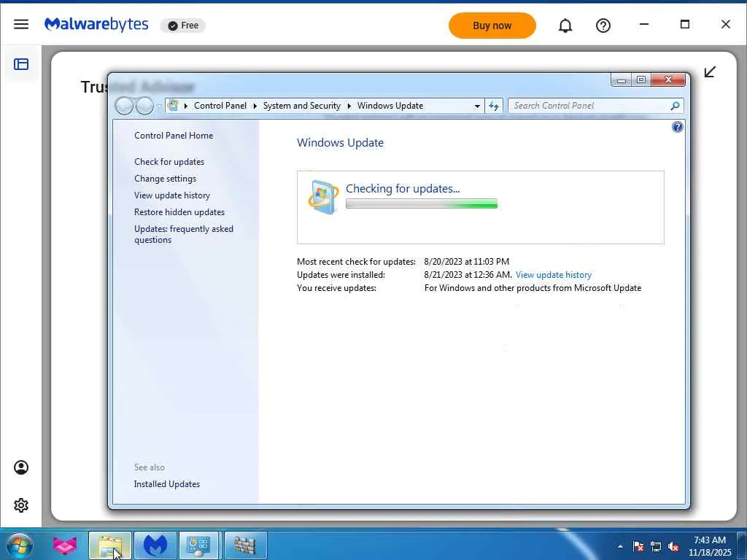Click the Control Panel icon in the address bar
This screenshot has height=560, width=747.
[x=173, y=105]
